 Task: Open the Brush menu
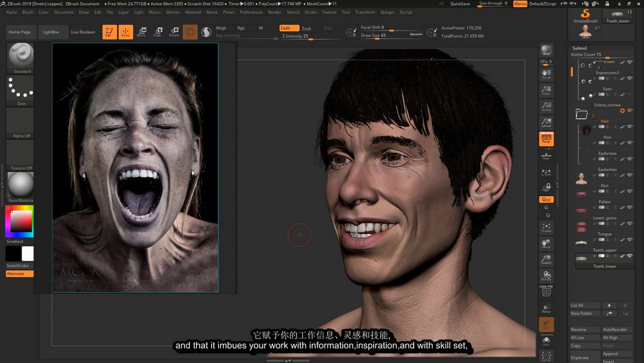28,12
